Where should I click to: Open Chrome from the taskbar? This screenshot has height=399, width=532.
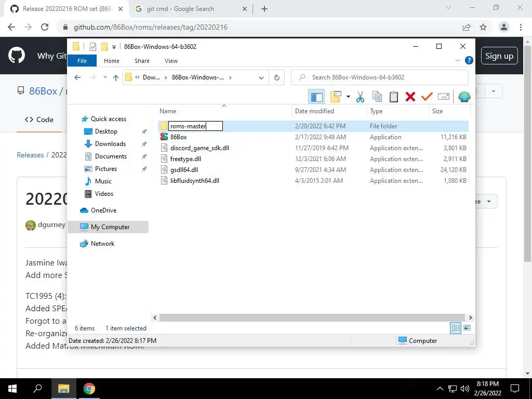[x=89, y=389]
